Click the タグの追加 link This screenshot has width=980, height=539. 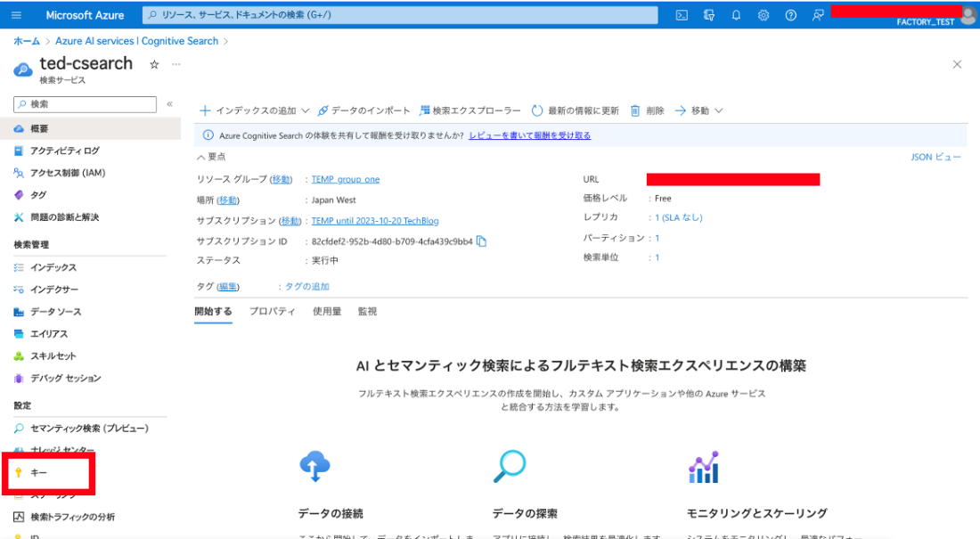pos(306,286)
